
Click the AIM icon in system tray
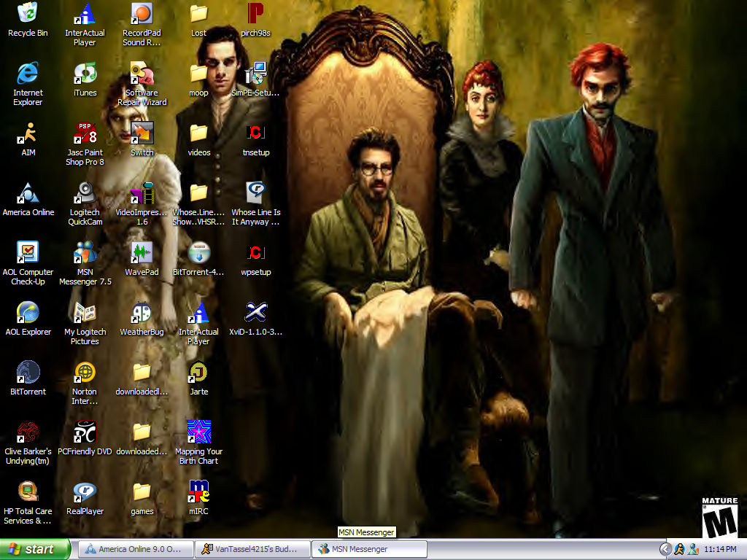coord(679,549)
